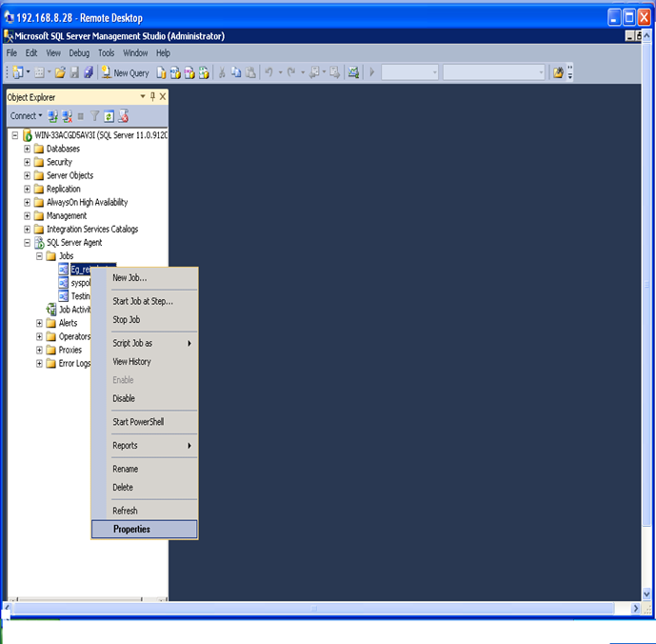
Task: Click the Paste clipboard icon
Action: click(x=250, y=72)
